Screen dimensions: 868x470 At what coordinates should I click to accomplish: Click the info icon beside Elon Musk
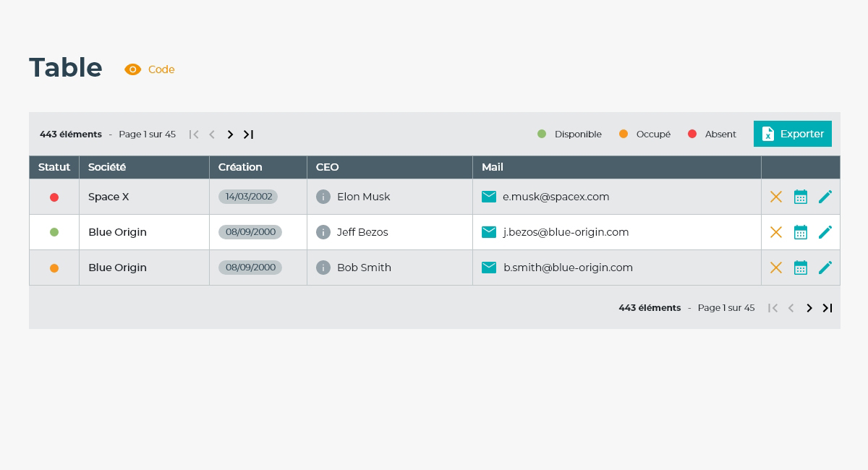(x=323, y=197)
